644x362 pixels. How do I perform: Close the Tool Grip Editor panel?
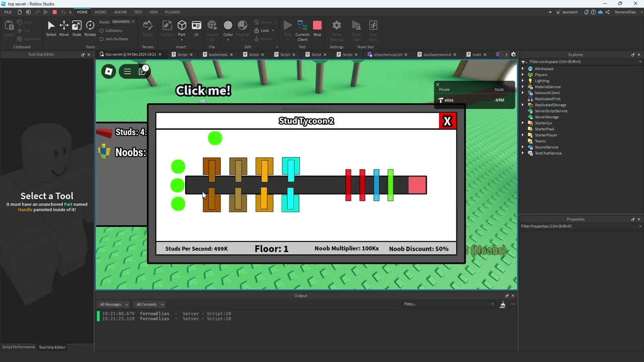pyautogui.click(x=89, y=54)
